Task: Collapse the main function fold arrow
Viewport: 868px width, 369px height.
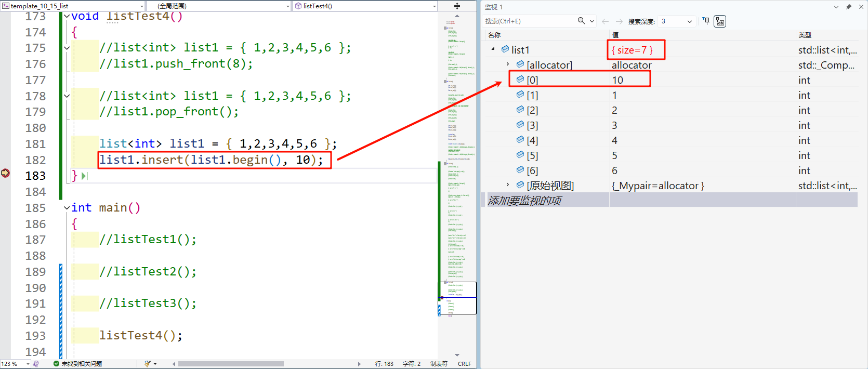Action: [67, 208]
